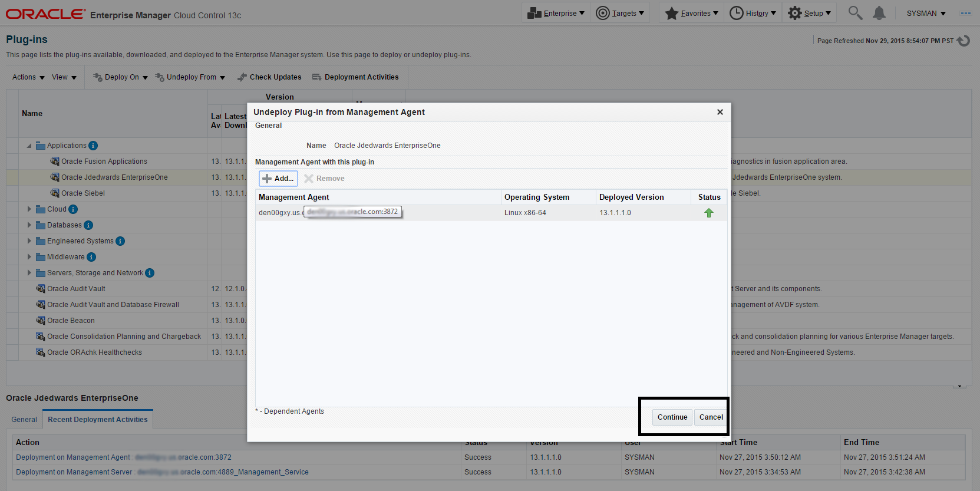Click info icon beside Databases folder
The width and height of the screenshot is (980, 491).
point(88,225)
